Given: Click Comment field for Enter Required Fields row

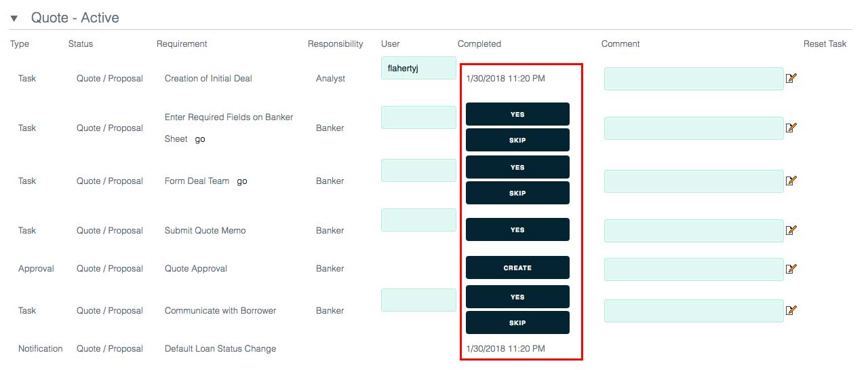Looking at the screenshot, I should click(x=694, y=128).
